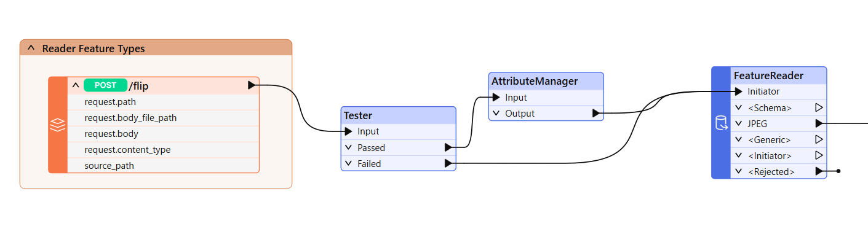Viewport: 868px width, 229px height.
Task: Expand the <Initiator> port chevron
Action: coord(738,155)
